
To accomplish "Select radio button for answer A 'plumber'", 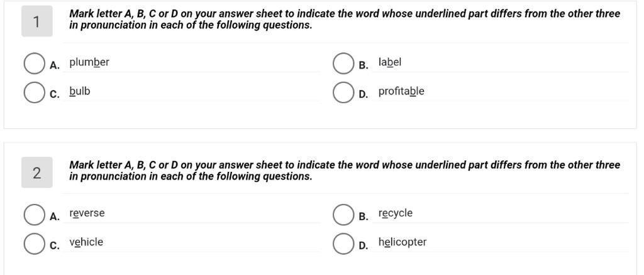I will click(x=33, y=64).
